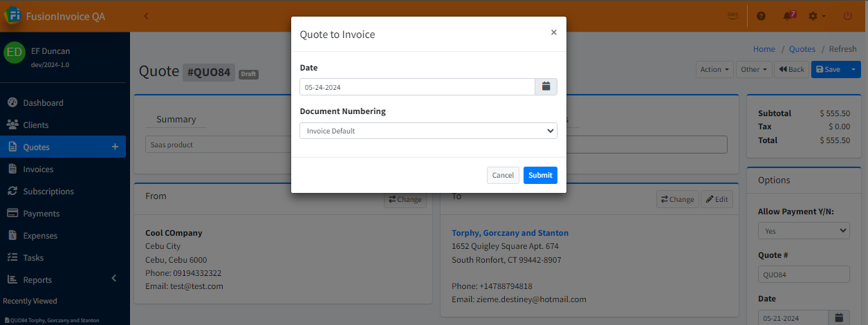Submit the Quote to Invoice form
Image resolution: width=868 pixels, height=325 pixels.
point(540,175)
